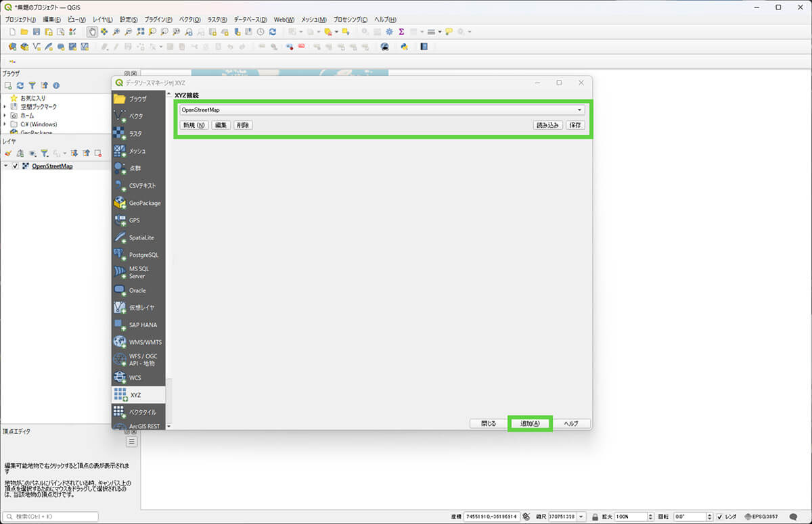Collapse all in the Browser panel

[44, 86]
